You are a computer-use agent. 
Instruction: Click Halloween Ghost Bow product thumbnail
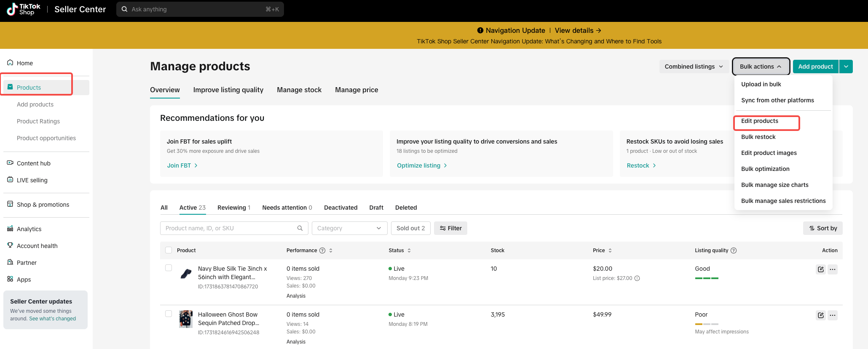[186, 319]
